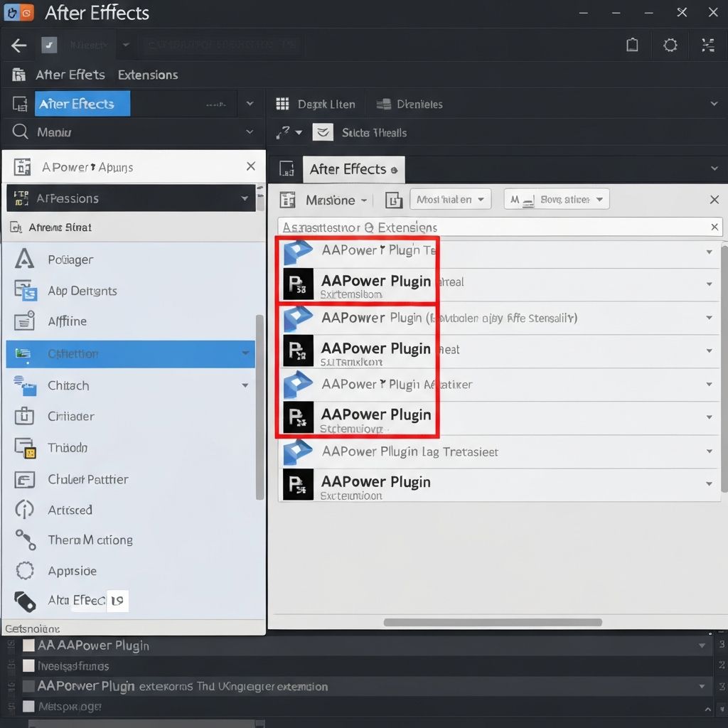Image resolution: width=728 pixels, height=728 pixels.
Task: Click the back arrow in the top toolbar
Action: tap(18, 45)
